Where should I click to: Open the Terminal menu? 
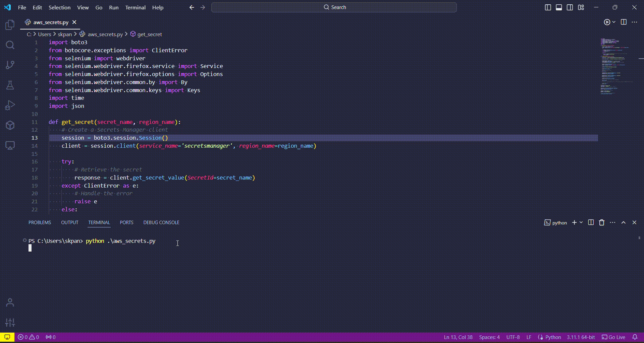click(135, 7)
